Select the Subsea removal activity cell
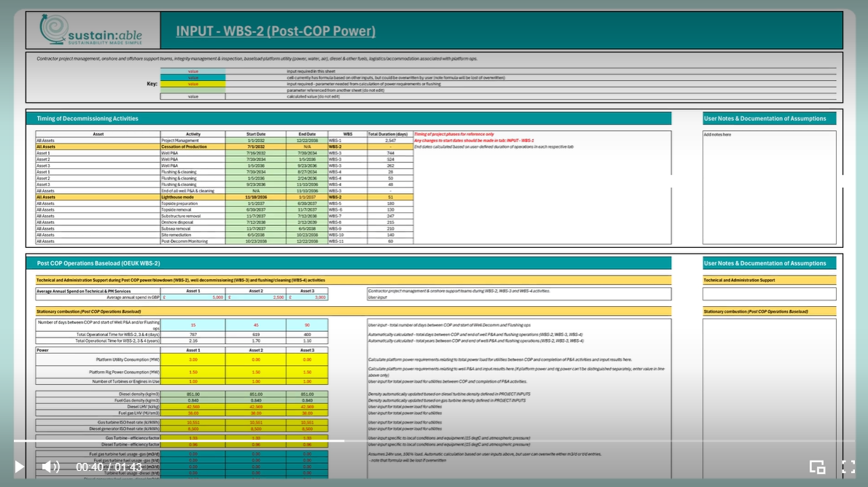The width and height of the screenshot is (868, 487). tap(193, 229)
